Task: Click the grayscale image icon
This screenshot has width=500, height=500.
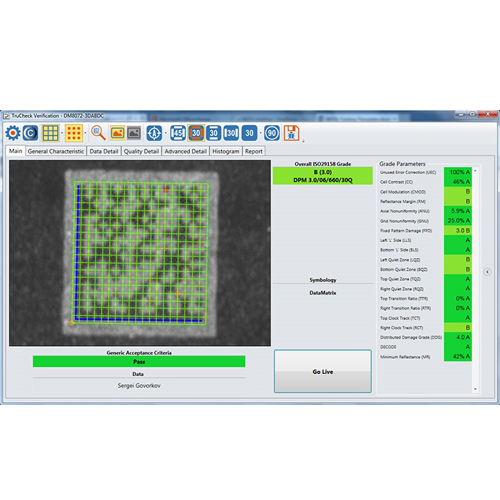Action: point(134,133)
